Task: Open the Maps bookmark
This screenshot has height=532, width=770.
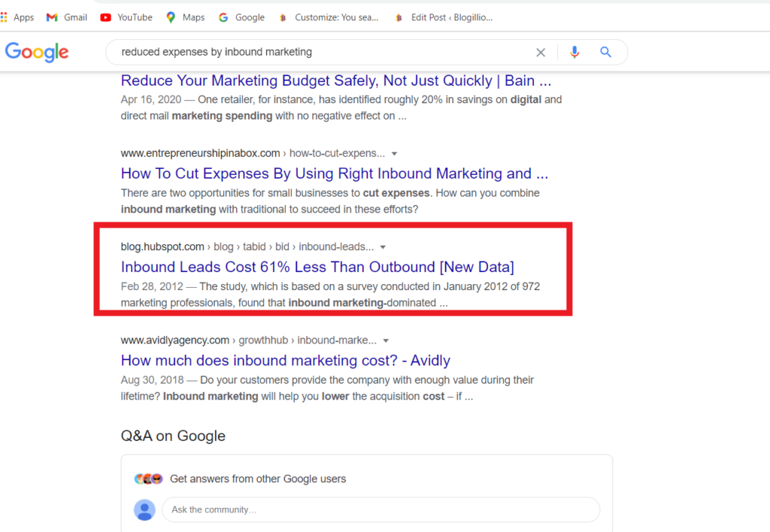Action: tap(185, 17)
